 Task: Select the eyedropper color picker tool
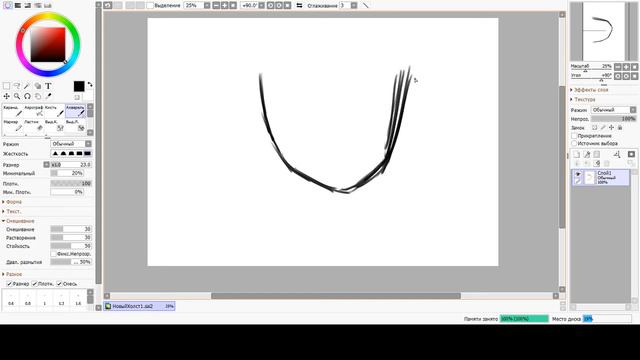48,96
